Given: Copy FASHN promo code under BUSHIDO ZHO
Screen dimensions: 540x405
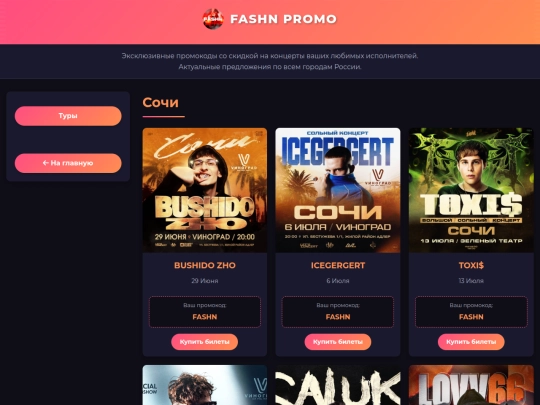Looking at the screenshot, I should [x=205, y=317].
